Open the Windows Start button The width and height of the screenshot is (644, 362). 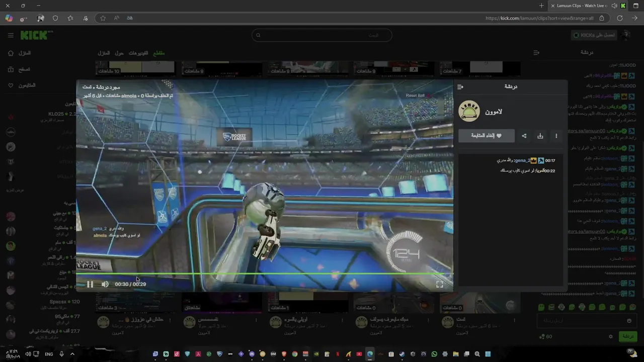tap(488, 354)
